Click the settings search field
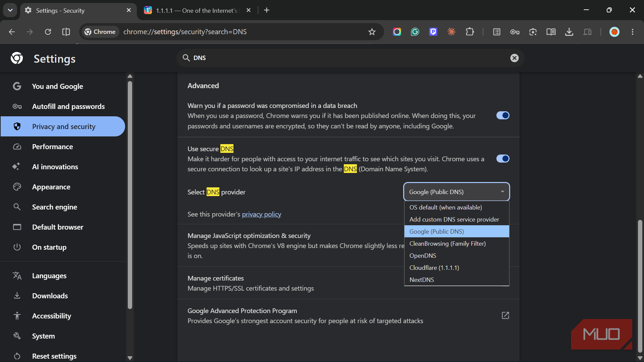Screen dimensions: 644x362 tap(350, 58)
